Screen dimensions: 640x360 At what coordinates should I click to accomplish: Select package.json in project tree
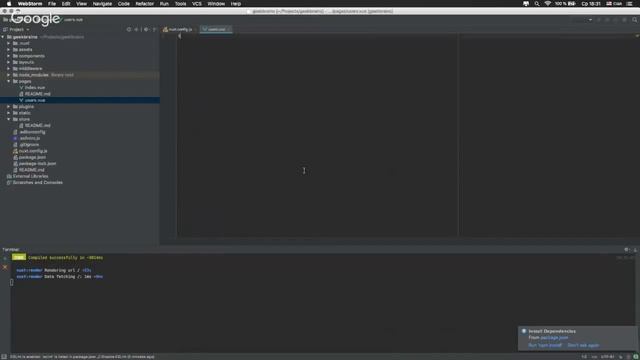(x=32, y=157)
